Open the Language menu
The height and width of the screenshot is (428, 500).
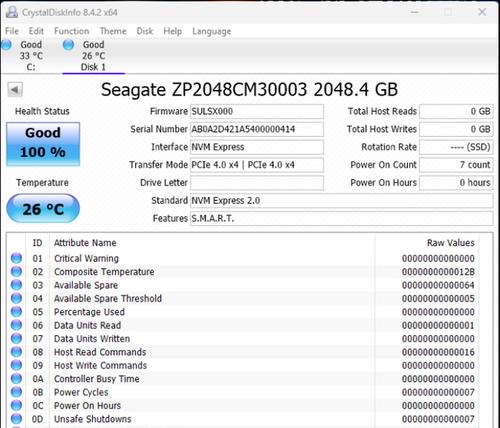point(212,31)
